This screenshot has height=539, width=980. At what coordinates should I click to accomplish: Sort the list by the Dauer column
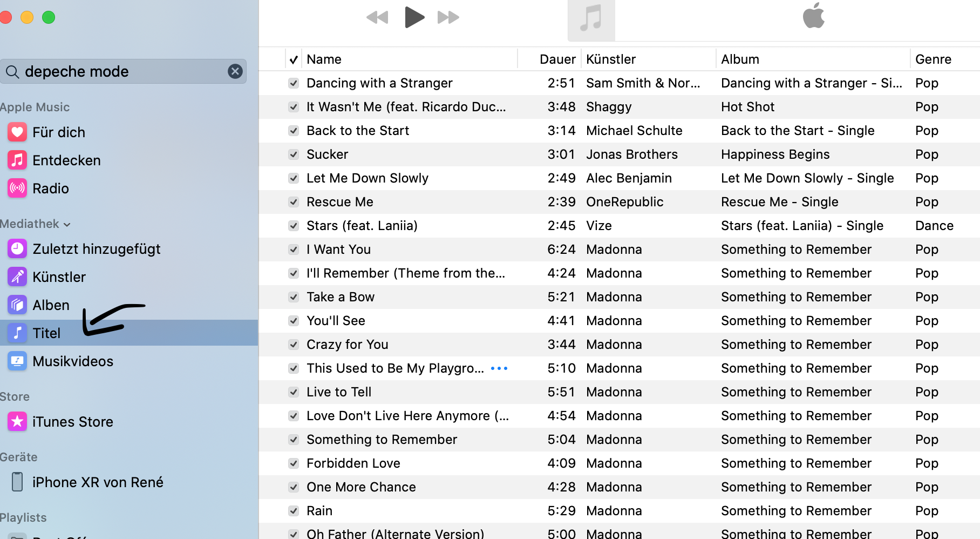click(x=557, y=59)
